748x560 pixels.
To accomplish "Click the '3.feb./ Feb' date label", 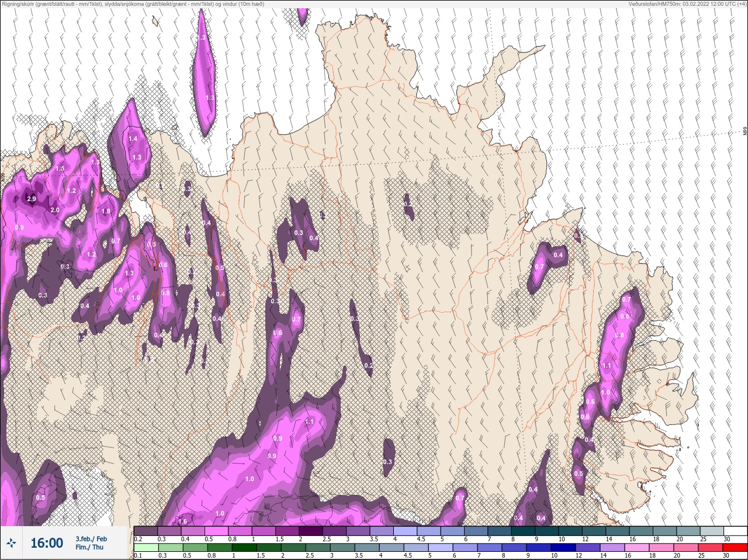I will pos(91,539).
